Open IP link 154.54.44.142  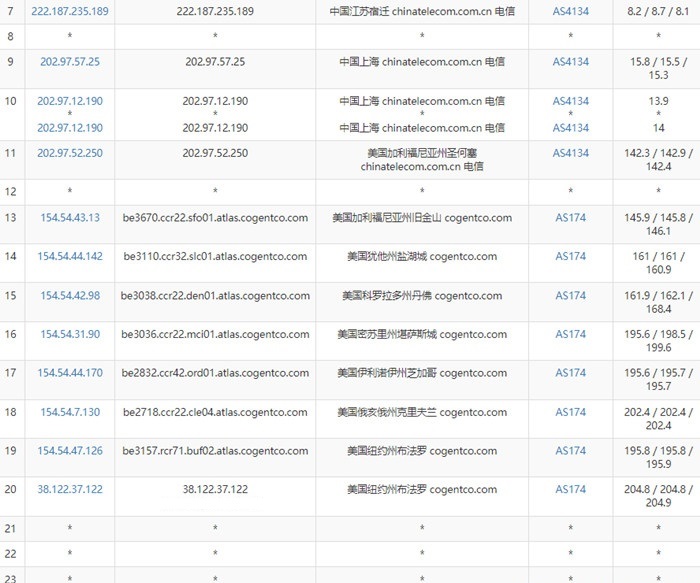pyautogui.click(x=70, y=256)
